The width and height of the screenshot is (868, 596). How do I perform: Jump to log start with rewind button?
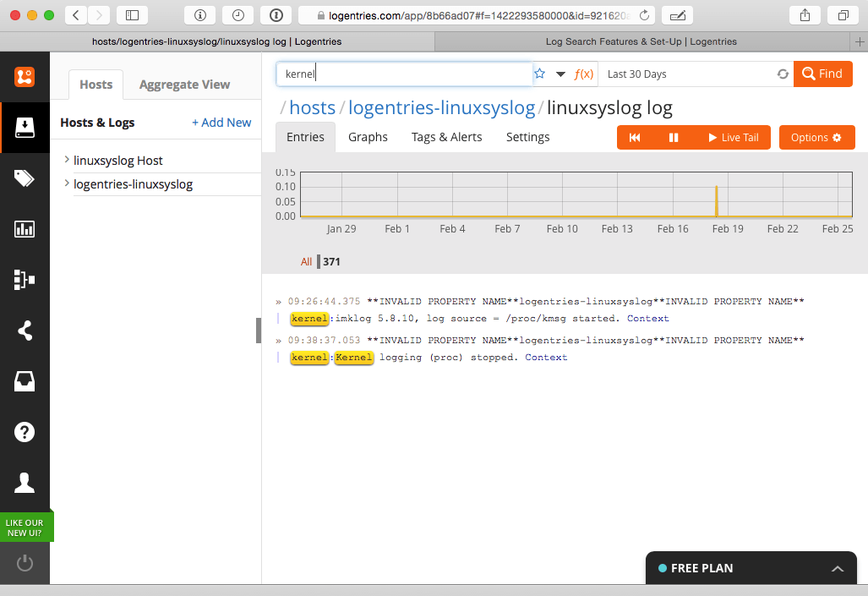click(x=635, y=137)
